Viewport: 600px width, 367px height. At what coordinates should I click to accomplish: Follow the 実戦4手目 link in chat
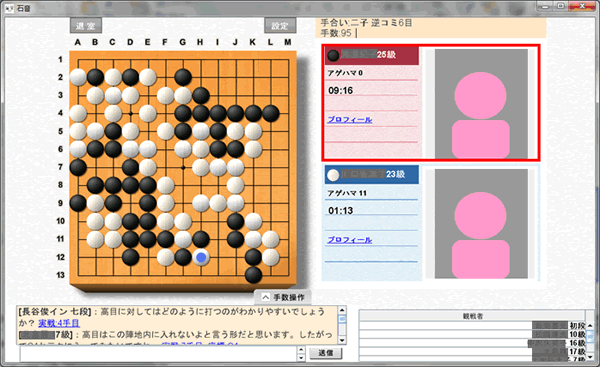[59, 323]
